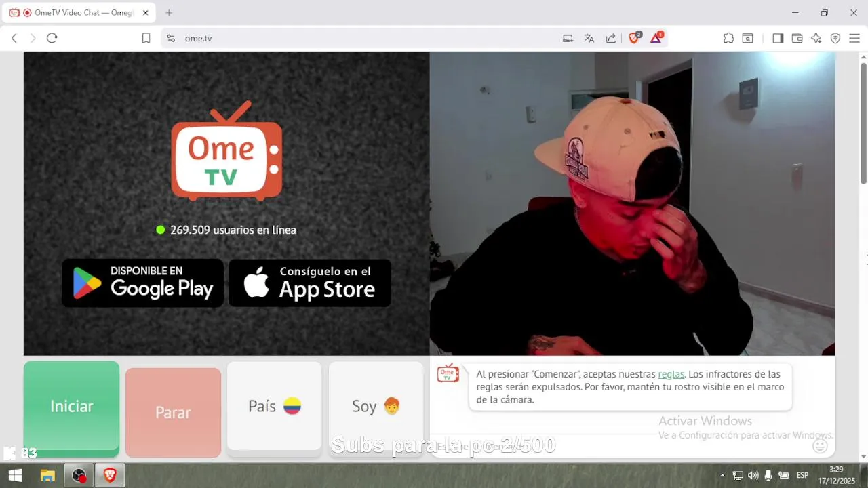Click the chat message input field
The height and width of the screenshot is (488, 868).
point(620,446)
